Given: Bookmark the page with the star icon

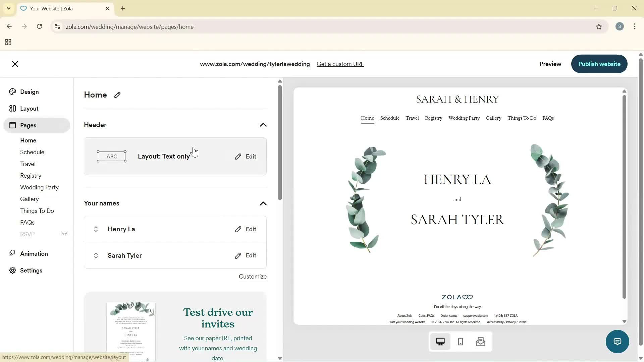Looking at the screenshot, I should pos(599,26).
